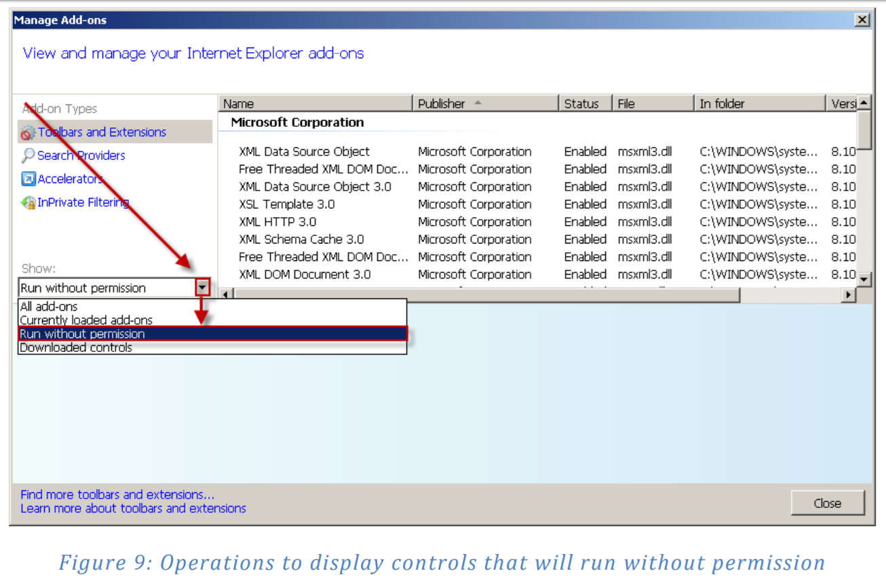
Task: Sort by In folder column header
Action: pos(760,104)
